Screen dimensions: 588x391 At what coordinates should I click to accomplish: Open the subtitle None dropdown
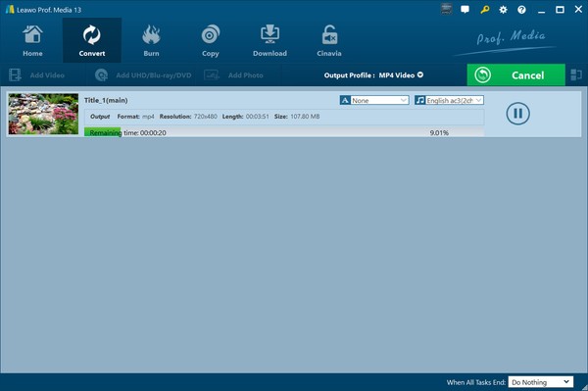pos(374,100)
